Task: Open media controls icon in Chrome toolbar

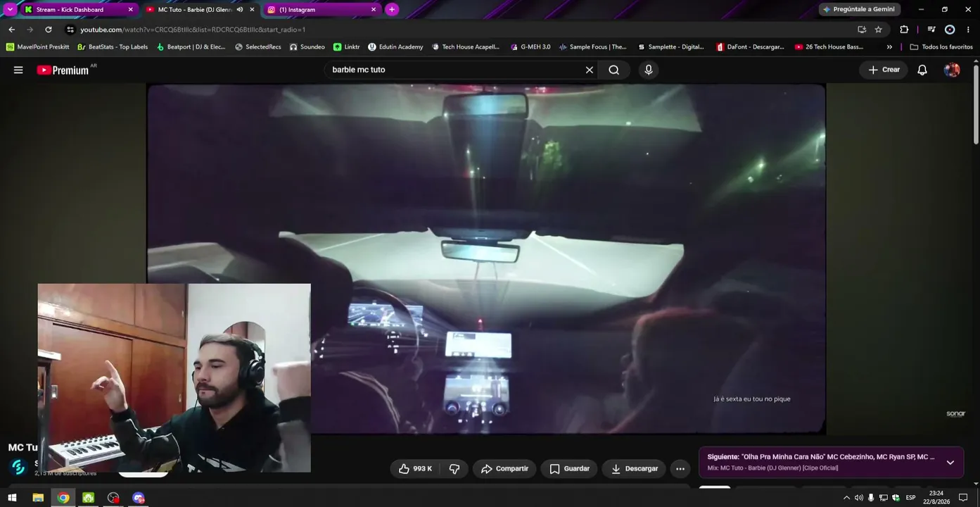Action: tap(931, 30)
